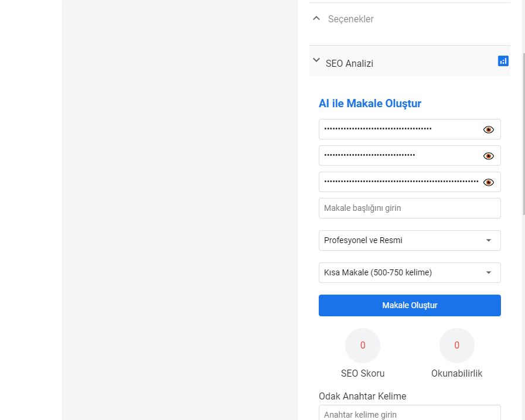Focus the Makale başlığını girin field
Image resolution: width=525 pixels, height=420 pixels.
point(410,208)
